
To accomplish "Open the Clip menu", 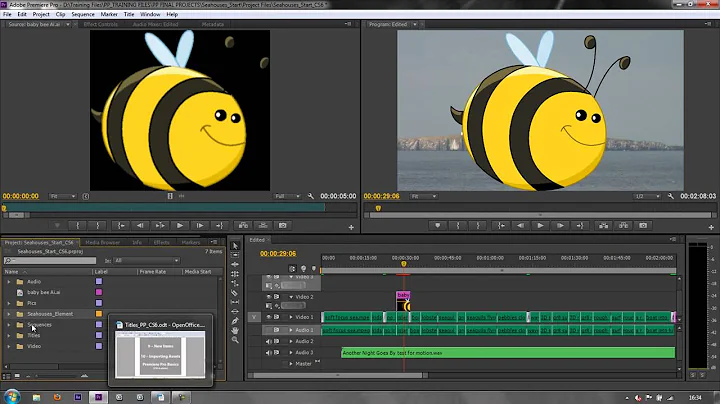I will point(60,14).
